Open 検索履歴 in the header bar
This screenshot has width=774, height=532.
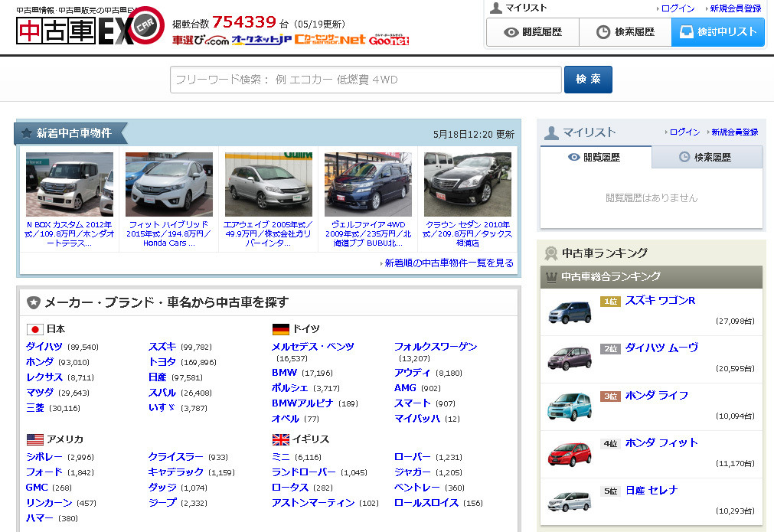tap(625, 32)
